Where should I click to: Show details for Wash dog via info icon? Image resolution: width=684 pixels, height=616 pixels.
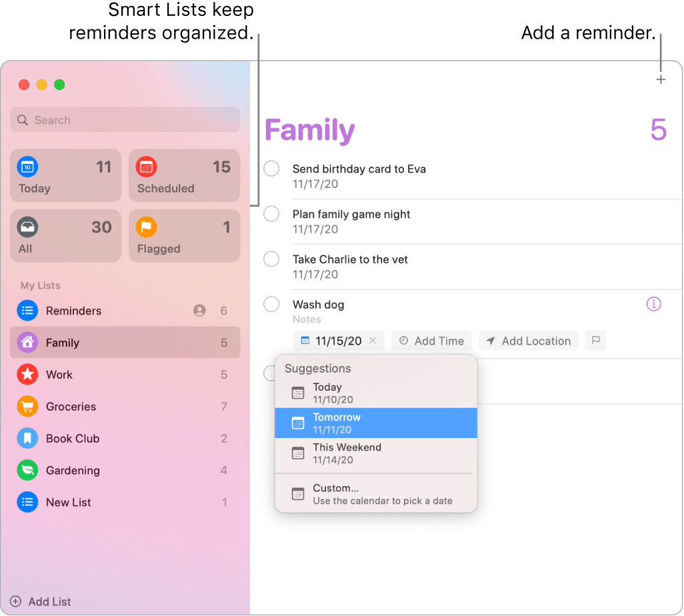(653, 304)
